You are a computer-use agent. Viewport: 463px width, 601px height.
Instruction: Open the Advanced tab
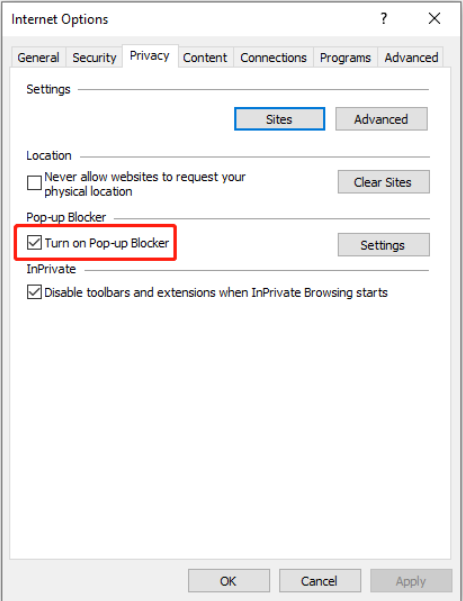tap(411, 58)
